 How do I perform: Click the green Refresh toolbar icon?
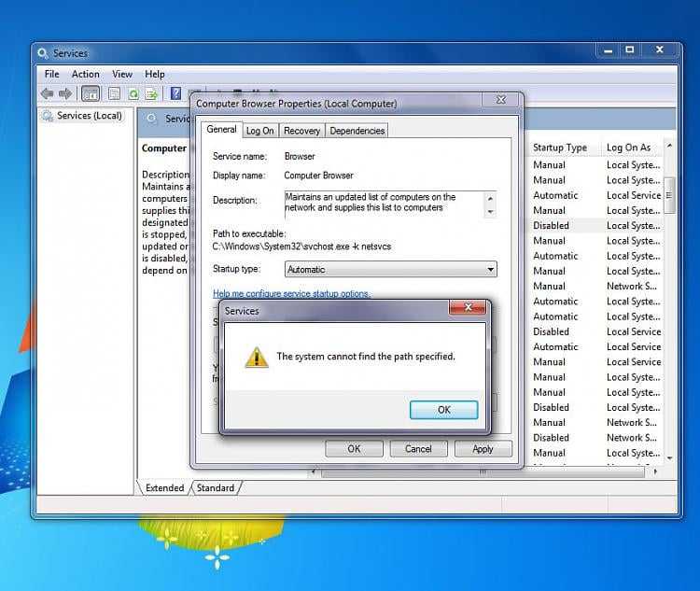tap(133, 93)
